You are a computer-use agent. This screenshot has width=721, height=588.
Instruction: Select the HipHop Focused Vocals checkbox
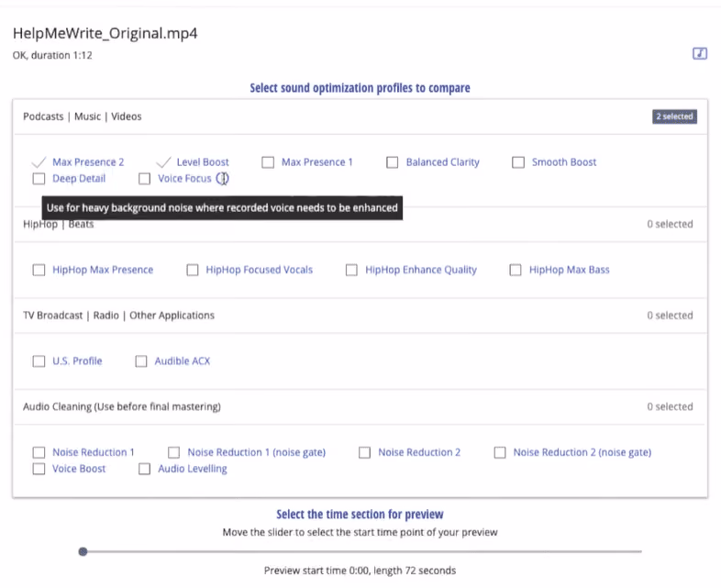[x=193, y=270]
